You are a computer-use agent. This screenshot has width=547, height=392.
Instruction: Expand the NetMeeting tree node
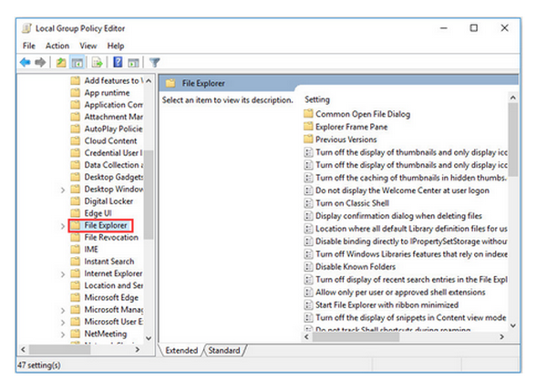pyautogui.click(x=62, y=334)
